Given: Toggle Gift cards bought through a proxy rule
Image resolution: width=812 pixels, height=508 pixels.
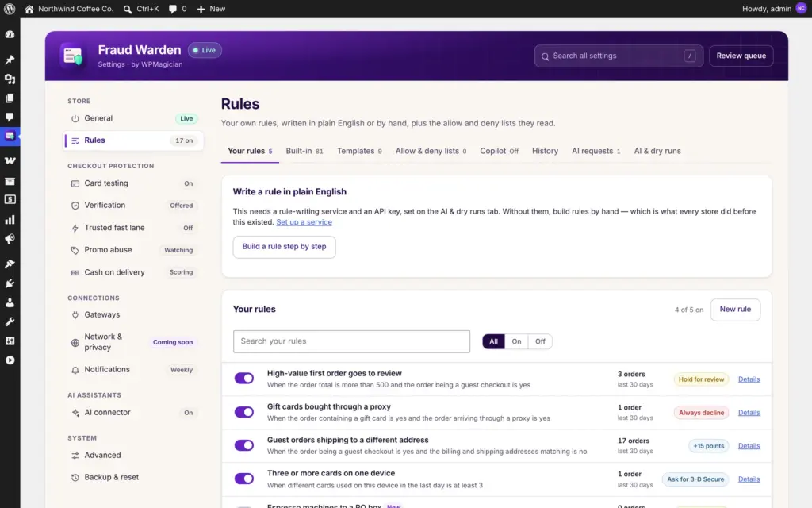Looking at the screenshot, I should 244,412.
